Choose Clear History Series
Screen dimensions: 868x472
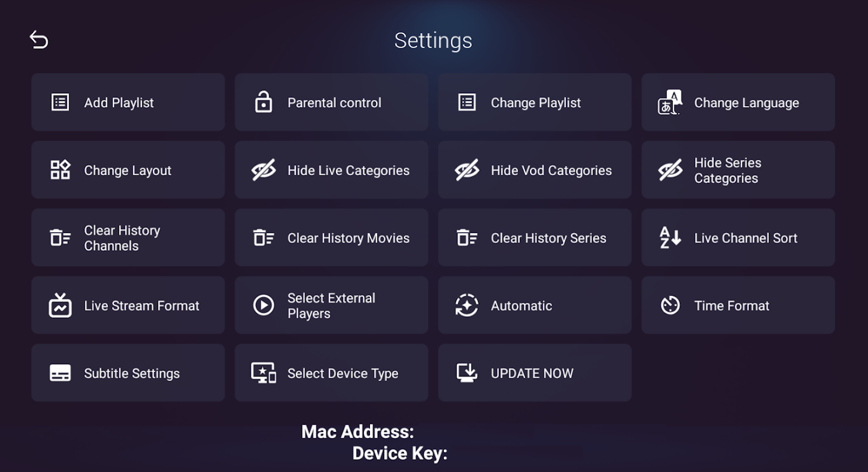tap(535, 237)
